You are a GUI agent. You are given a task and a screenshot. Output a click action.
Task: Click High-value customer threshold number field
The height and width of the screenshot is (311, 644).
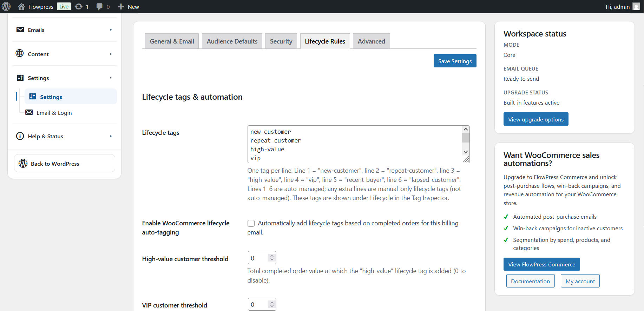tap(262, 258)
